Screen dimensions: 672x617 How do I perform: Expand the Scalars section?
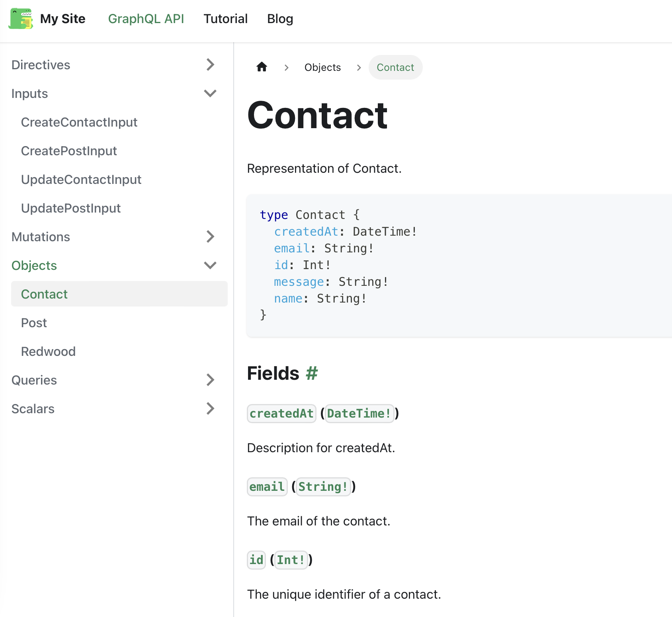coord(210,408)
